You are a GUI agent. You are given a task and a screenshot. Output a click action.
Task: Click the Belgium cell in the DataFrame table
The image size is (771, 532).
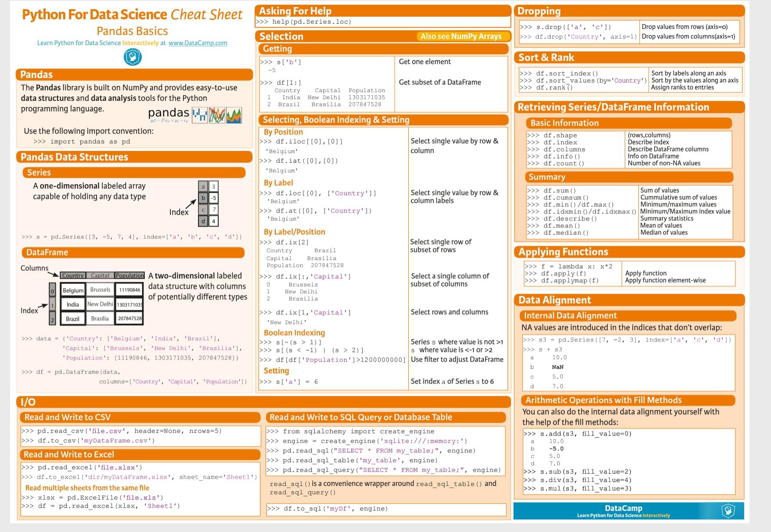pos(73,290)
